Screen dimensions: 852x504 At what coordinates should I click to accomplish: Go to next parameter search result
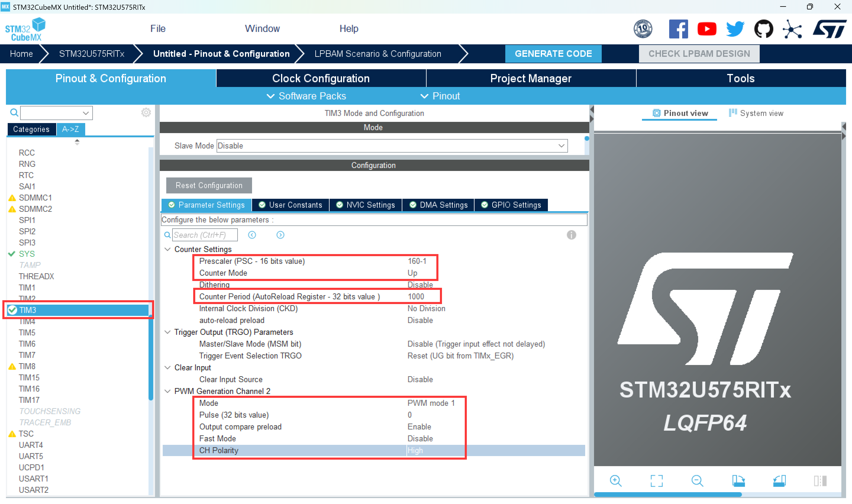[280, 235]
